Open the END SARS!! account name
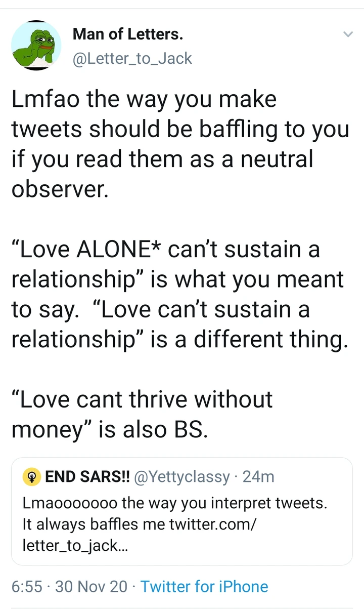This screenshot has height=609, width=364. 87,477
